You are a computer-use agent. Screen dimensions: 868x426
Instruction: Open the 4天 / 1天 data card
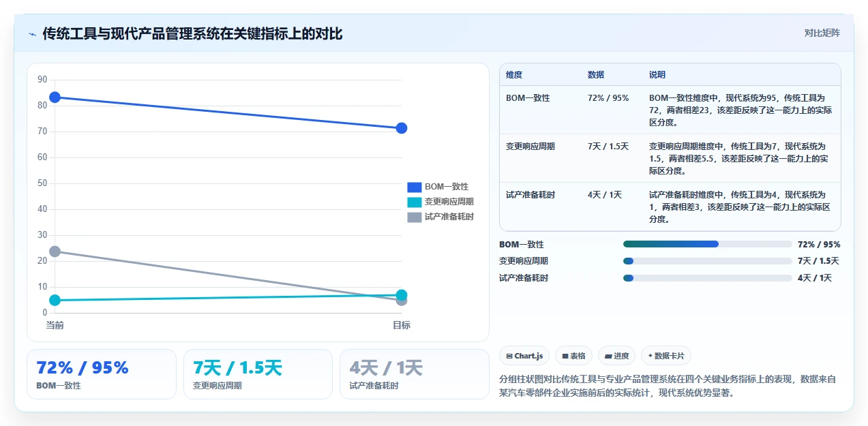[415, 374]
